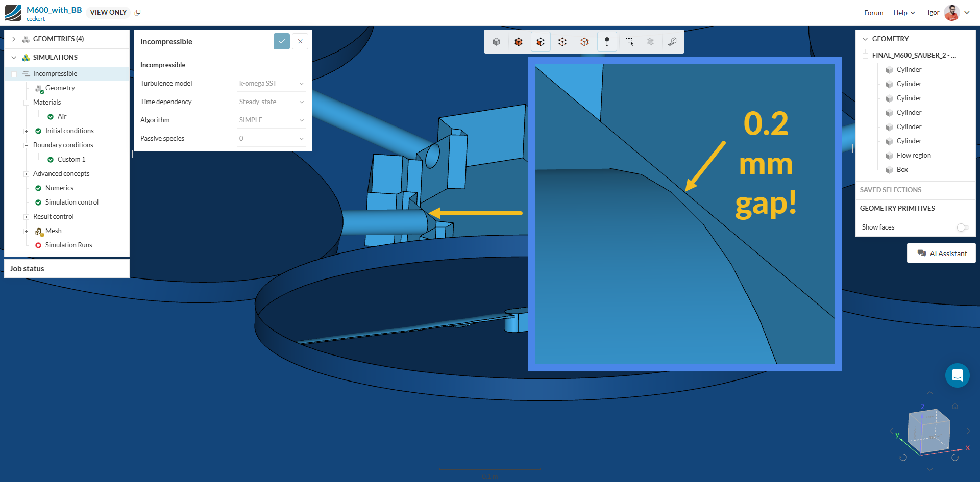
Task: Expand the GEOMETRIES (4) section
Action: 14,39
